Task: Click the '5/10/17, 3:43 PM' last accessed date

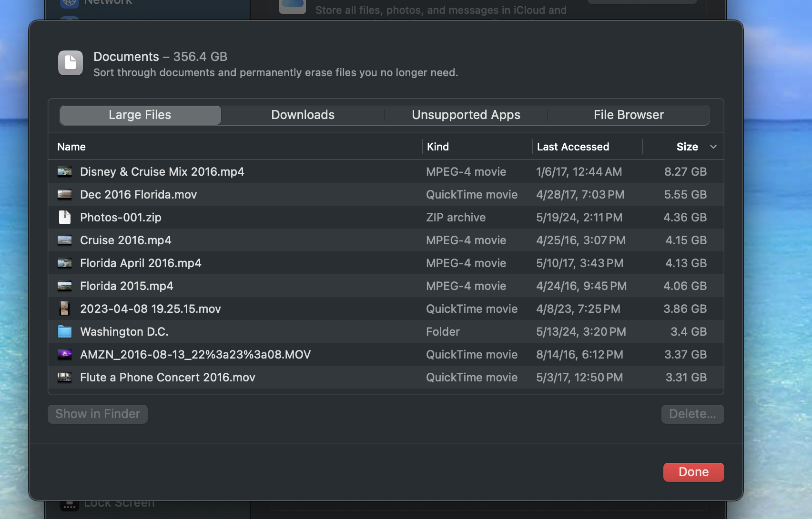Action: coord(580,263)
